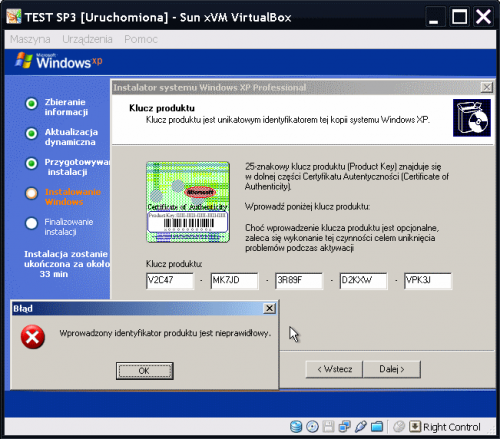Open the Pomoc menu

pos(141,39)
